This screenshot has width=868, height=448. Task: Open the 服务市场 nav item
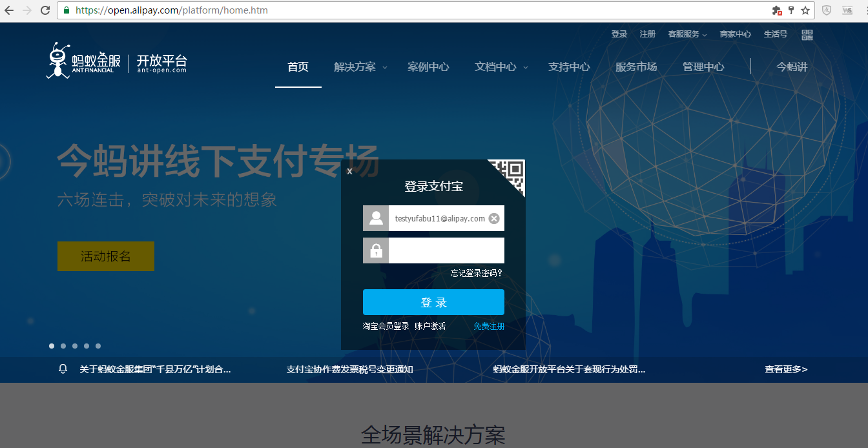point(636,66)
